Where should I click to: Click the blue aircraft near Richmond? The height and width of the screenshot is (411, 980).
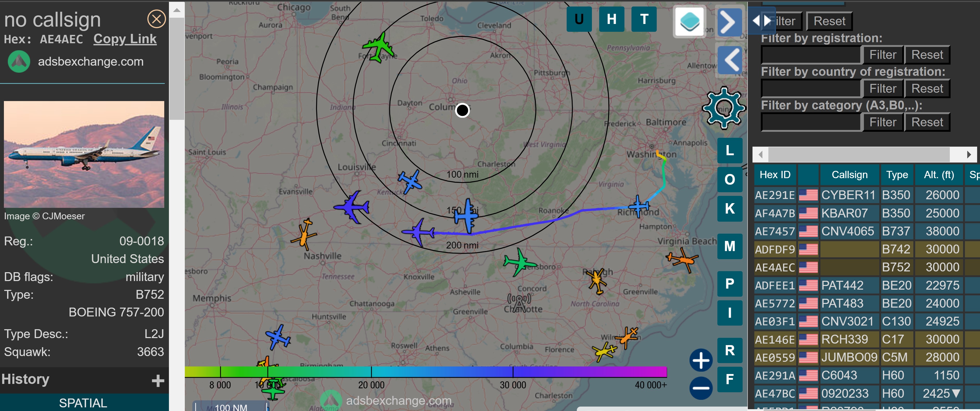pyautogui.click(x=639, y=206)
